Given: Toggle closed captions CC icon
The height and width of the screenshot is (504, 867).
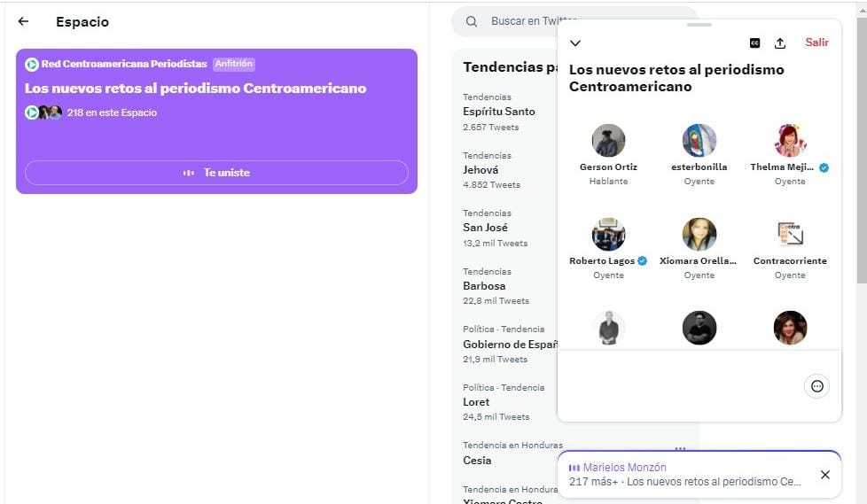Looking at the screenshot, I should pyautogui.click(x=754, y=43).
